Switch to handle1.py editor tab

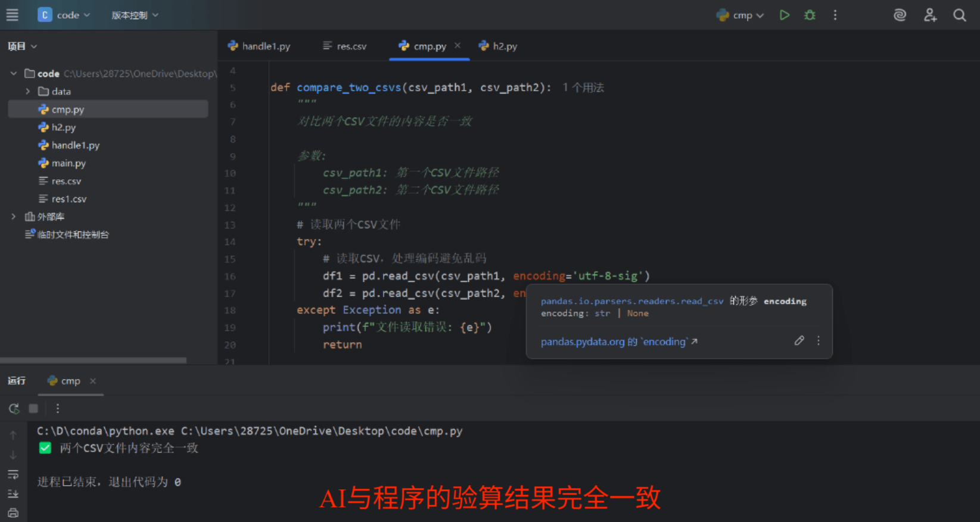pos(259,46)
